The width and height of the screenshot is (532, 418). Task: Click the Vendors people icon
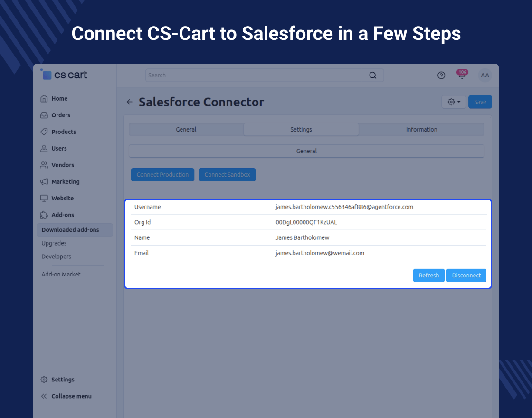pyautogui.click(x=44, y=165)
